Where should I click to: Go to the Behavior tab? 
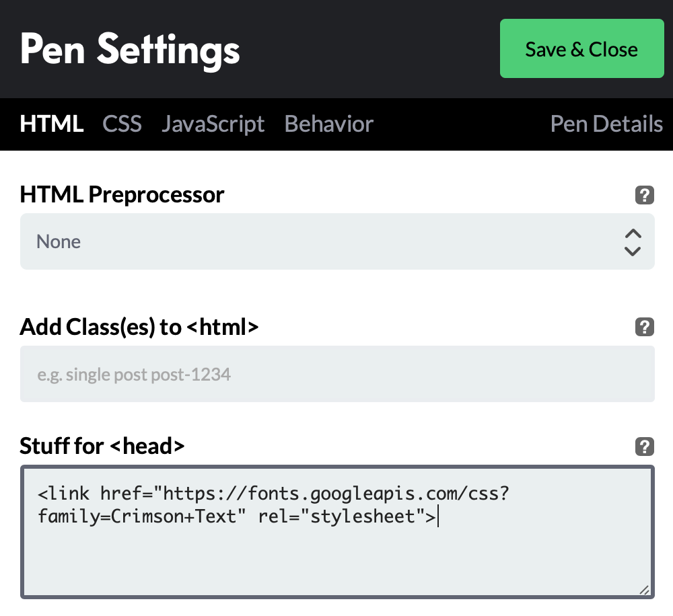coord(328,124)
